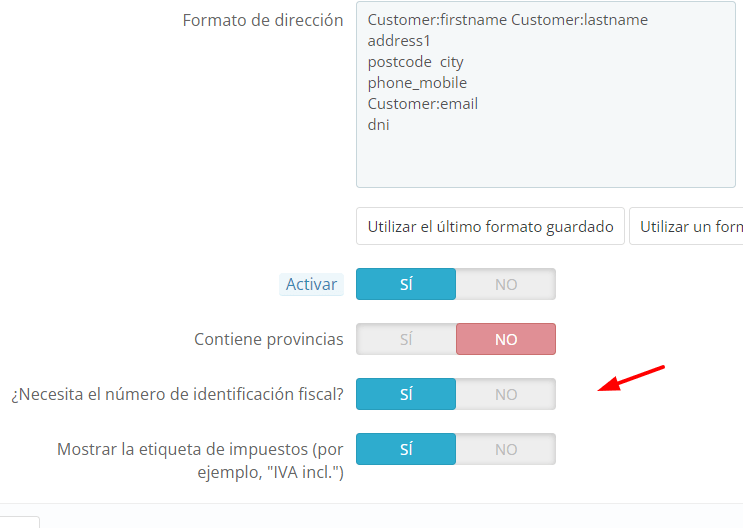Click the partially visible Utilizar un form button

pos(687,227)
